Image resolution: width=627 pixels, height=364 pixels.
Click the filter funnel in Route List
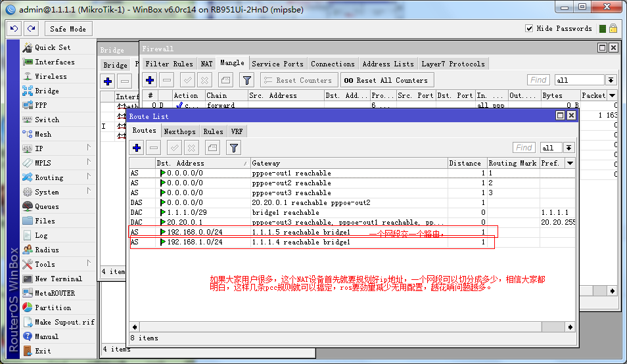pyautogui.click(x=234, y=148)
